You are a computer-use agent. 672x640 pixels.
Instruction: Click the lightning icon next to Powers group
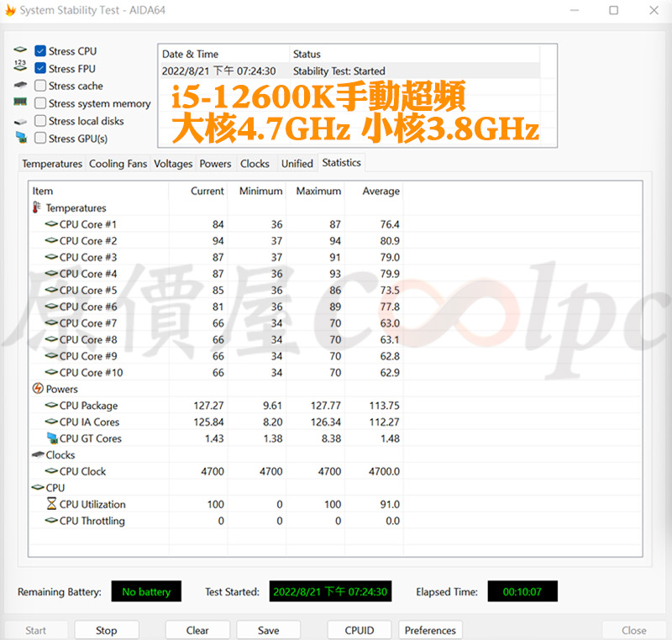pyautogui.click(x=38, y=388)
